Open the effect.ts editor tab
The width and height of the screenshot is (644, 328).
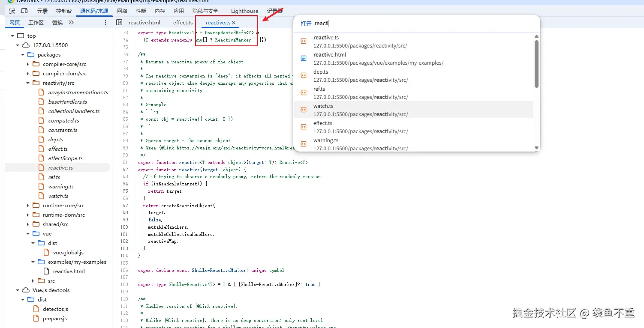pyautogui.click(x=183, y=23)
